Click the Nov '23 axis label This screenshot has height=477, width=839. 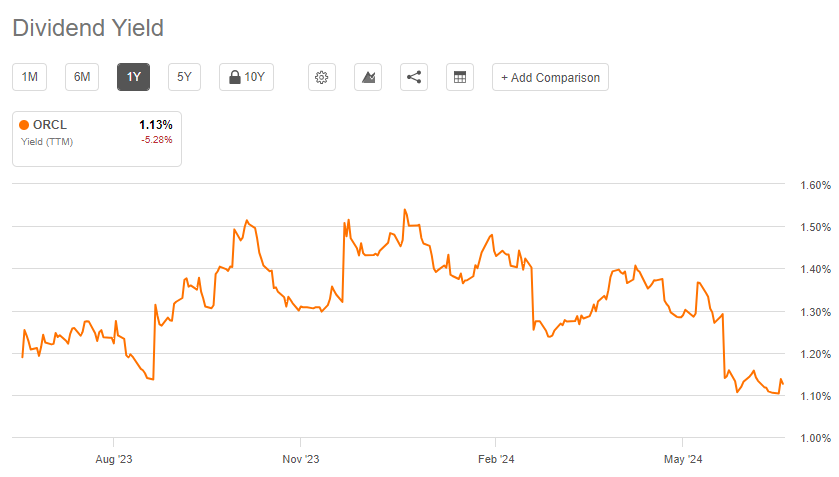[301, 459]
